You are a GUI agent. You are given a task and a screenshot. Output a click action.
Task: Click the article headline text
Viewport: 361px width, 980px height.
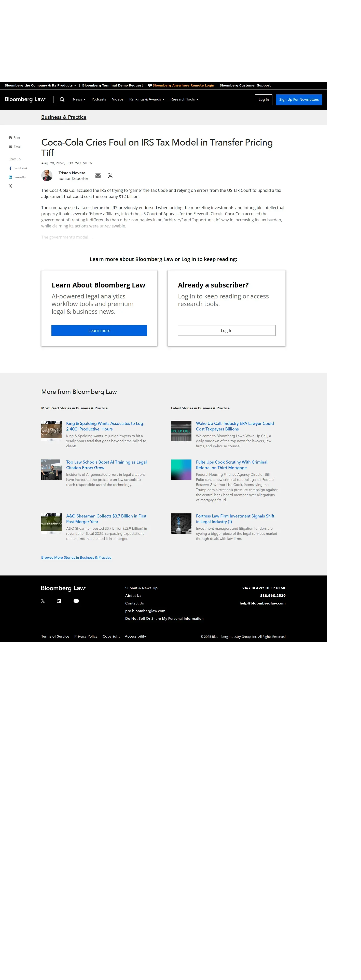click(157, 148)
